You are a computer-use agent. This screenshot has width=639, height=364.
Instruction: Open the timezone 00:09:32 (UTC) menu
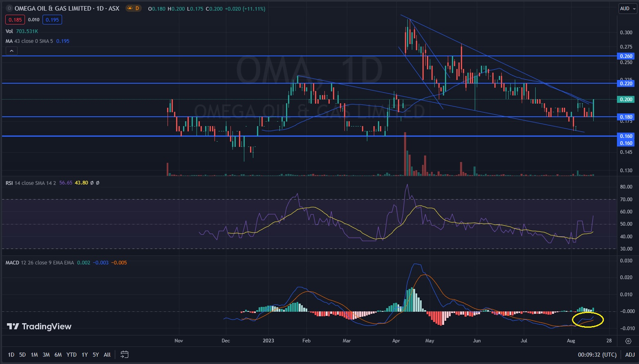pyautogui.click(x=597, y=355)
